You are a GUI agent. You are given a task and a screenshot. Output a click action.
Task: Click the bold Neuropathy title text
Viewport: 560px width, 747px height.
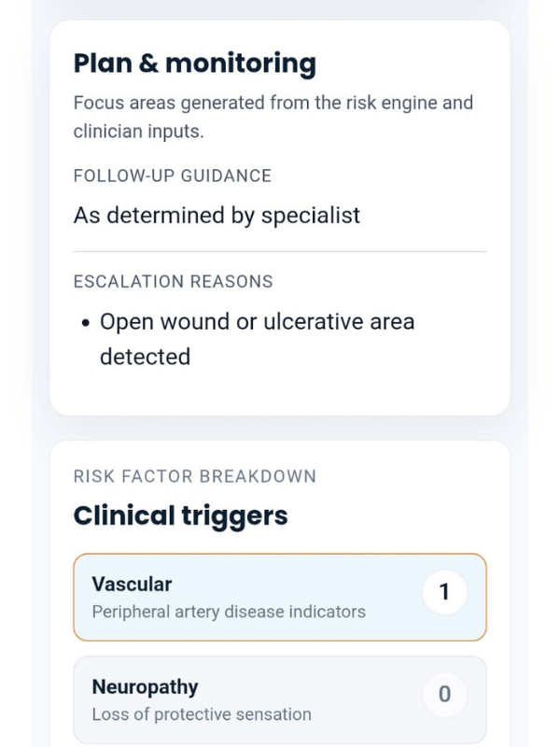click(x=146, y=687)
